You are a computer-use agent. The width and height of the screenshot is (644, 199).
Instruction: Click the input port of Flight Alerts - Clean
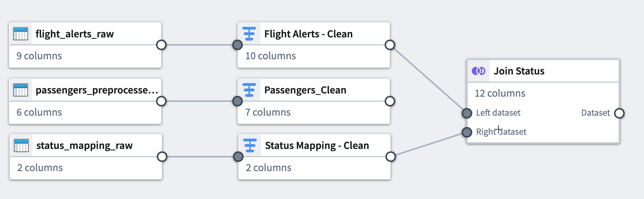pos(238,45)
